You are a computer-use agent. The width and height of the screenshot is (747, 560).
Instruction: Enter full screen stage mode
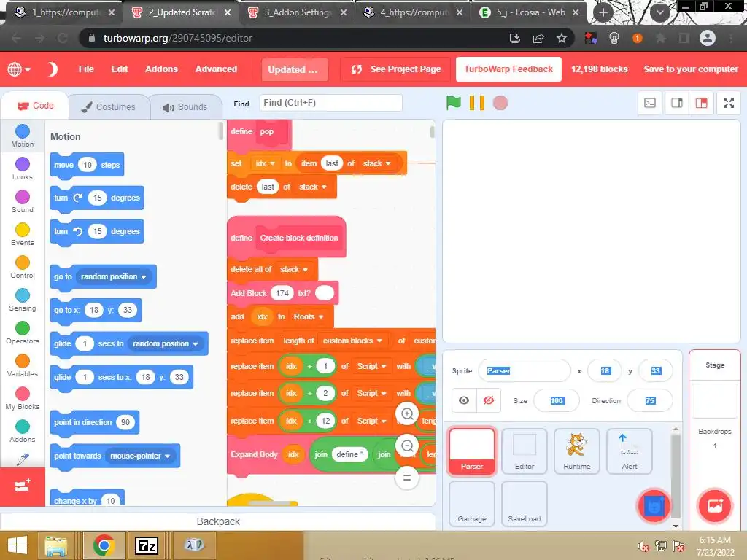(x=729, y=103)
